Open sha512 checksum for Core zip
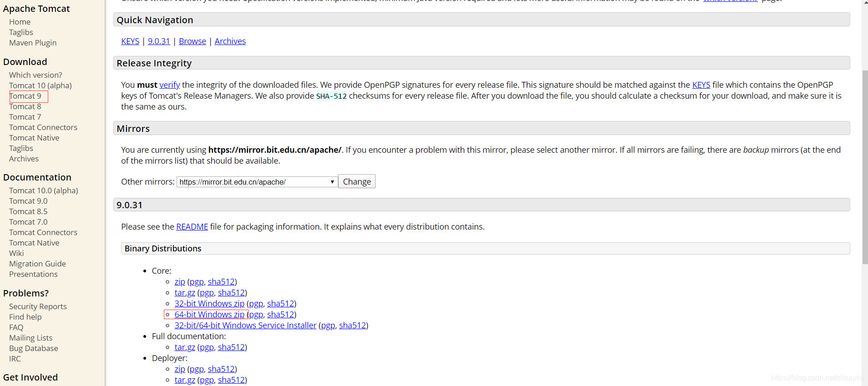This screenshot has width=868, height=386. click(221, 282)
